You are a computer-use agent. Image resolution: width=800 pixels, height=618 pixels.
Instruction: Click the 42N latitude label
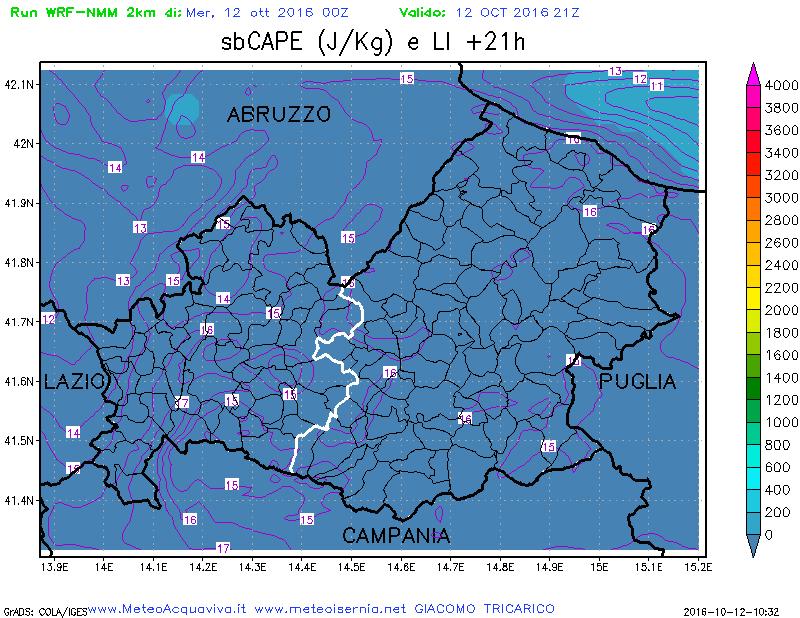[23, 143]
